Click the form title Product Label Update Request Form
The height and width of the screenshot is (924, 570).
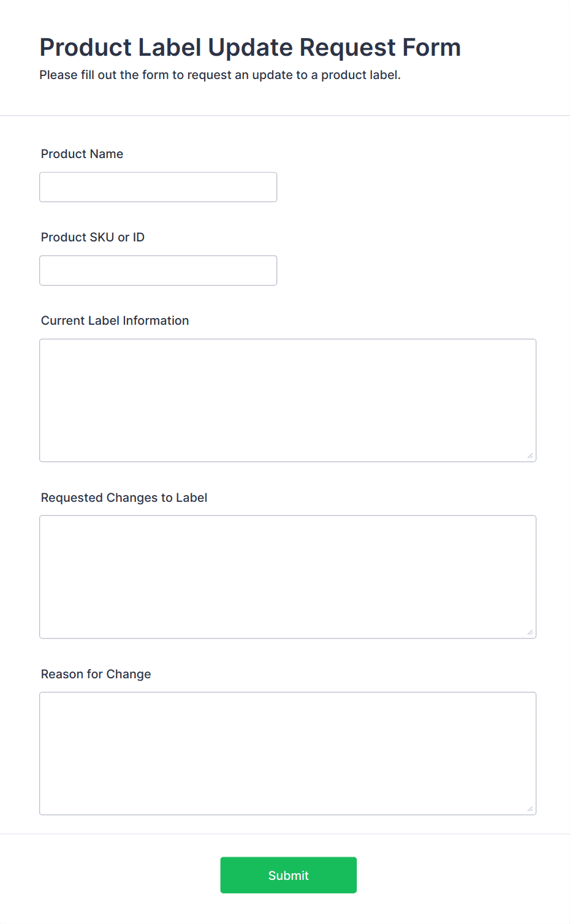[250, 47]
